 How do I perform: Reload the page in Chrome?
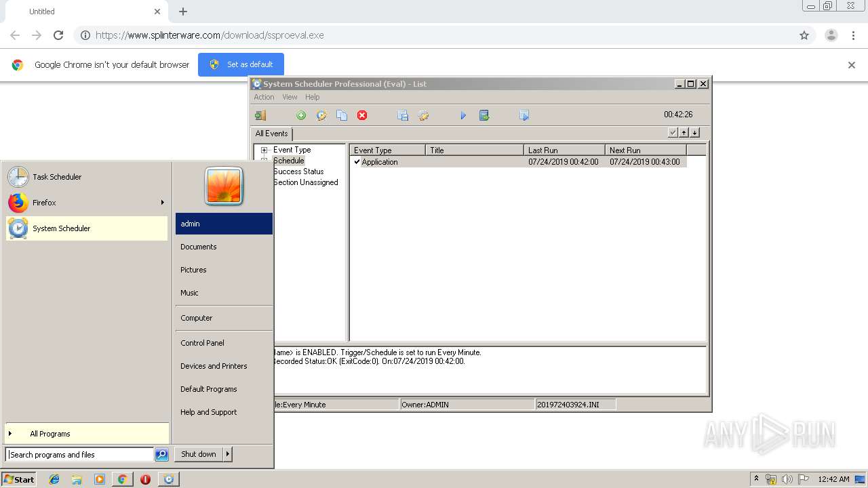(58, 35)
